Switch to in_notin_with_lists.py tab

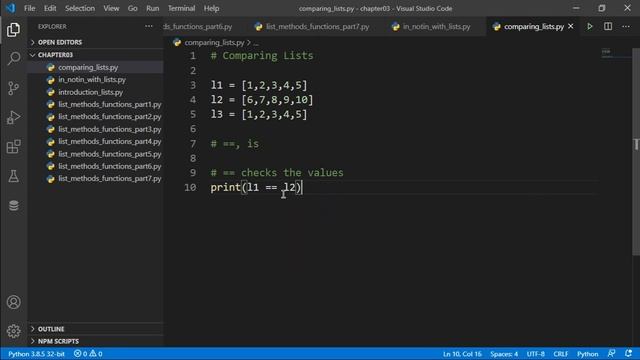pos(431,27)
